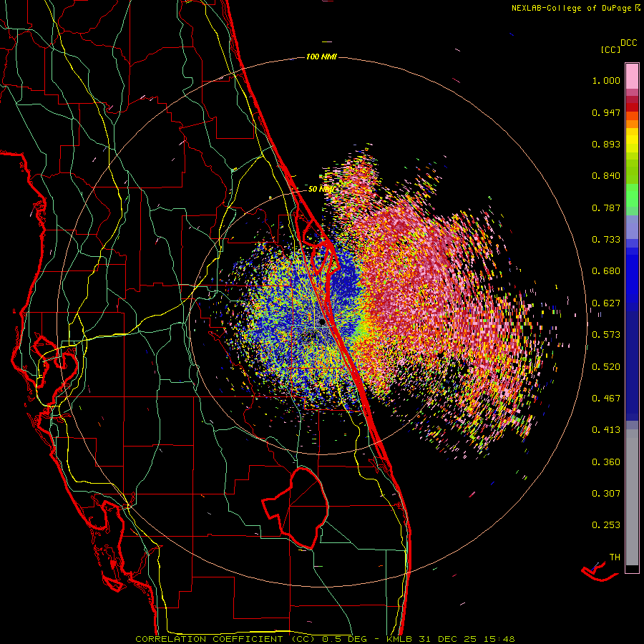Click the [CC] units label
644x644 pixels.
[610, 49]
